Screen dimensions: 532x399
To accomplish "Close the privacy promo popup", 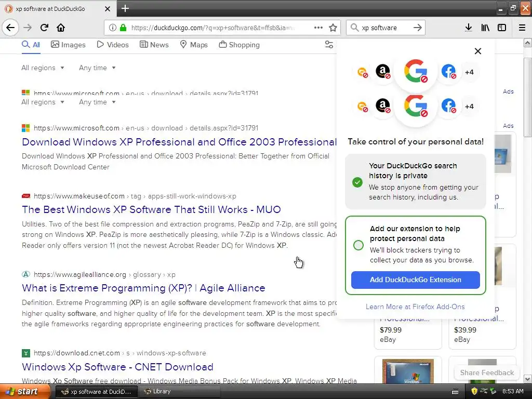I will pos(478,51).
